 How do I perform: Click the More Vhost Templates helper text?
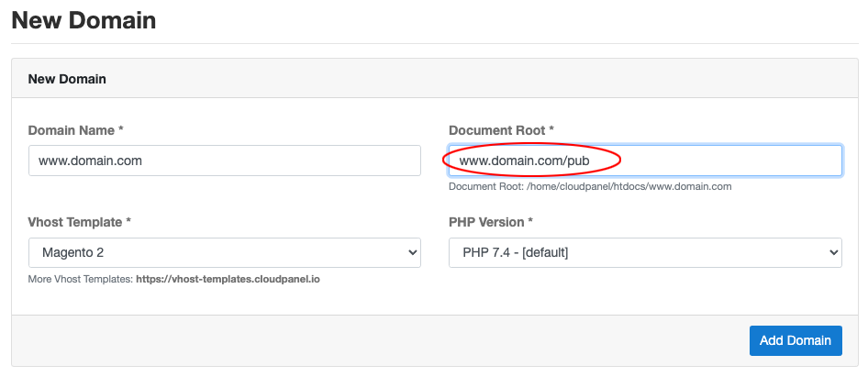(x=80, y=279)
